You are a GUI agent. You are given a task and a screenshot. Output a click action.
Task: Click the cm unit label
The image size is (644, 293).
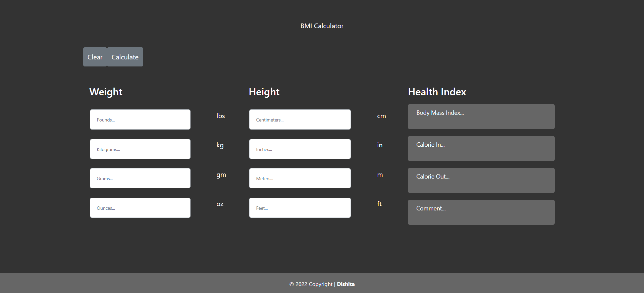(381, 116)
